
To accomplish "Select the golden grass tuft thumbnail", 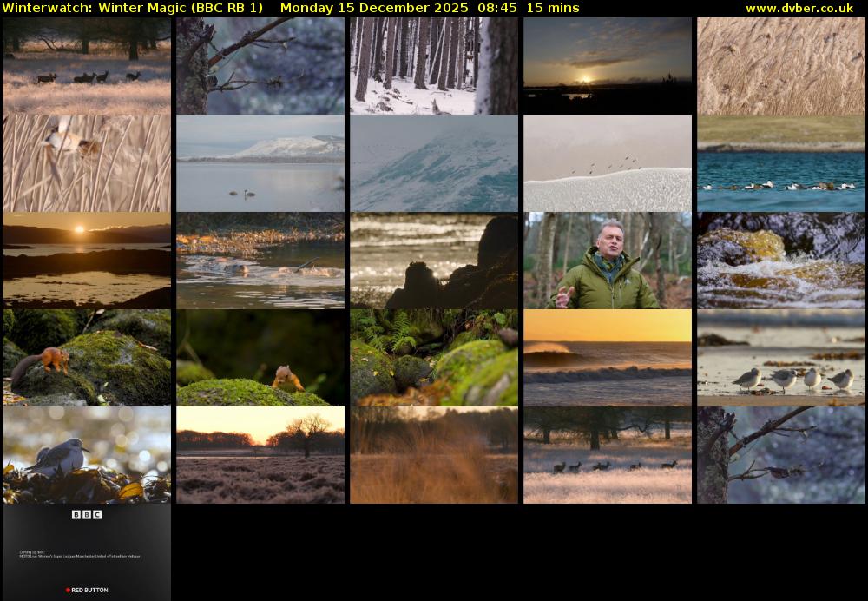I will [434, 455].
